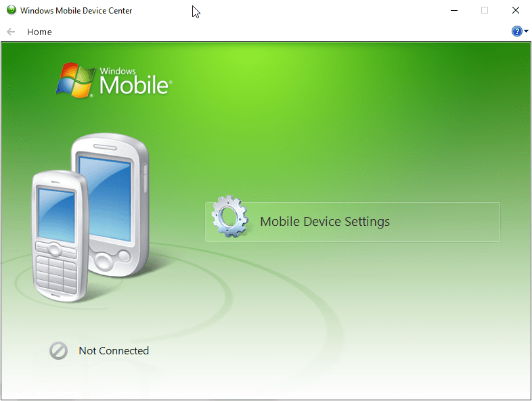Open the blue Help question mark icon
The width and height of the screenshot is (532, 401).
516,31
